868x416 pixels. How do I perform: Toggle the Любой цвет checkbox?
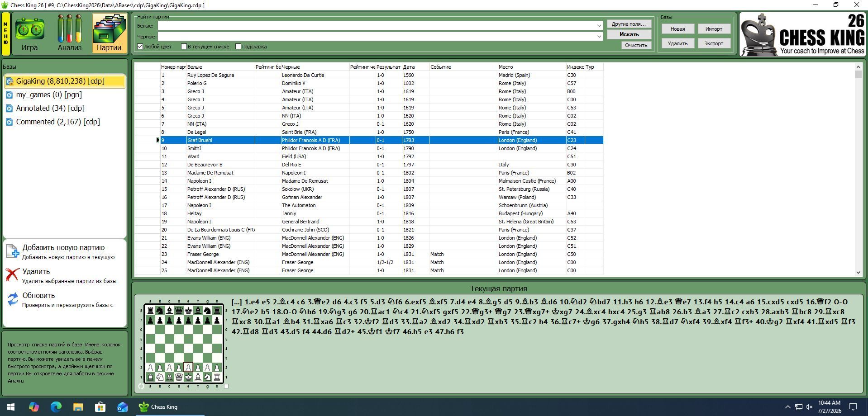(x=140, y=47)
